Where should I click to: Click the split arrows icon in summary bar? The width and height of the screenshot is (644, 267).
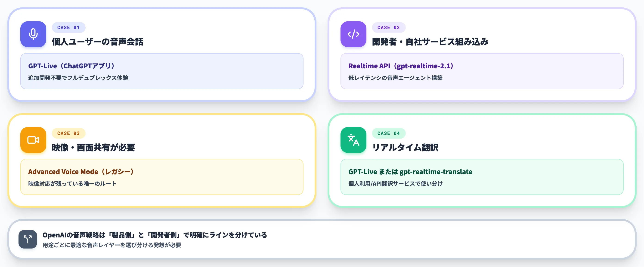click(28, 239)
